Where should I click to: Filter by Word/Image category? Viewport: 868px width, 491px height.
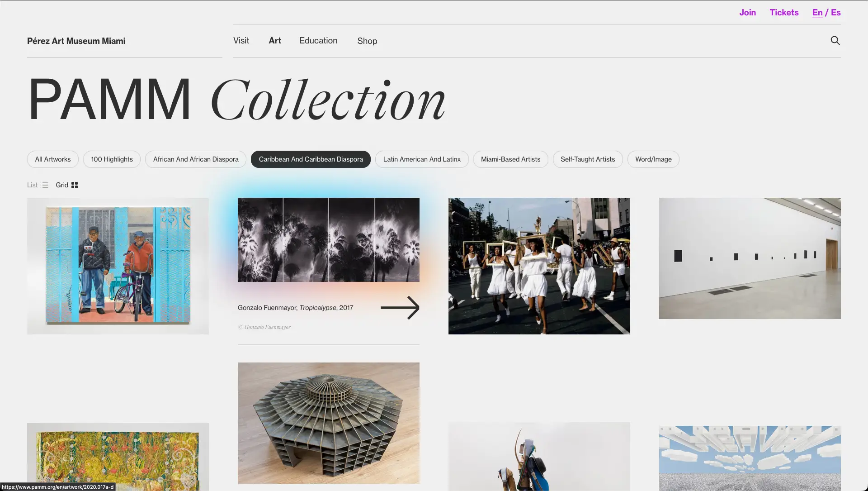click(653, 159)
